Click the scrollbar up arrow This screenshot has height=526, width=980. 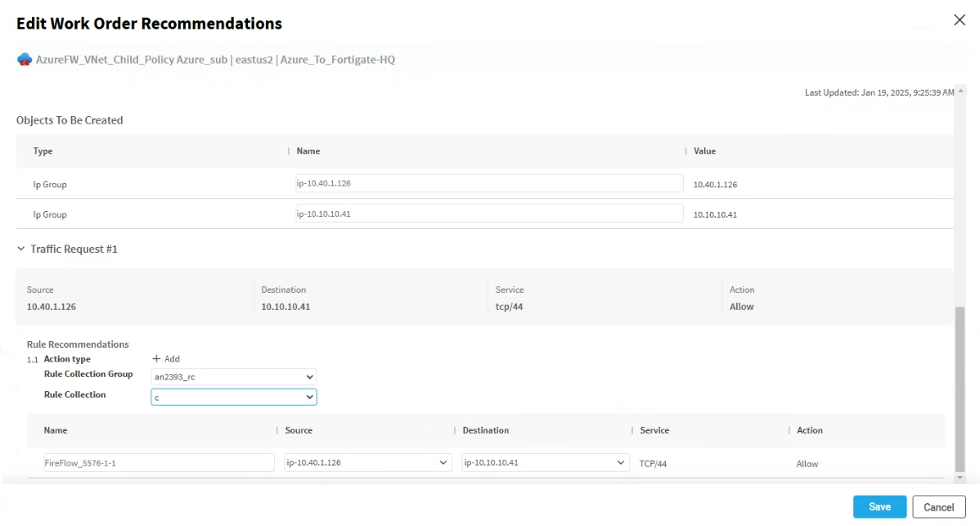960,91
